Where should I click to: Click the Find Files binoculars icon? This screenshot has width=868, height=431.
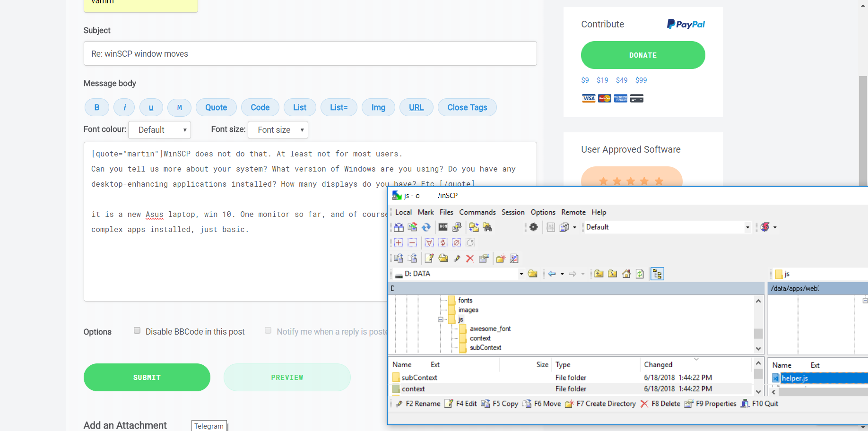487,227
